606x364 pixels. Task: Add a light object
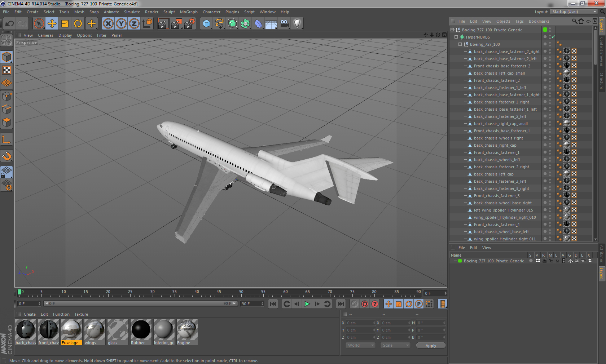coord(297,24)
